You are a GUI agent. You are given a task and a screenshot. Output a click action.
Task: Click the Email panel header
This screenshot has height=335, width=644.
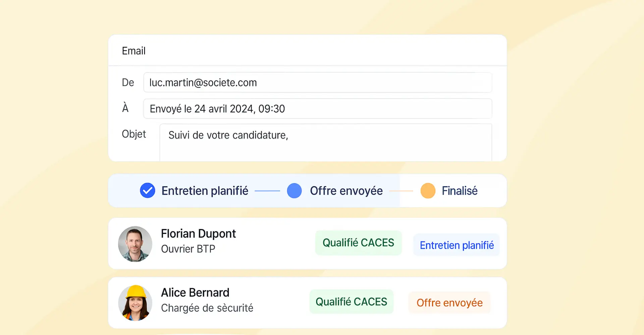point(133,51)
